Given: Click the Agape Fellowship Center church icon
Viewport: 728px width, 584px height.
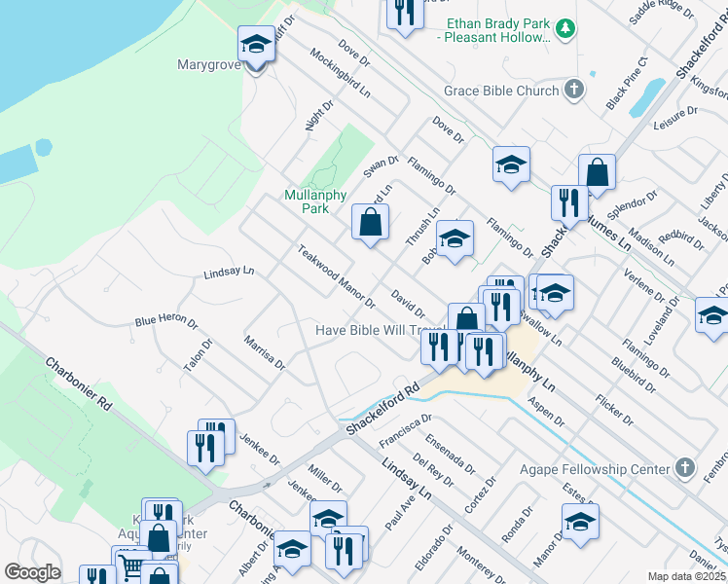Looking at the screenshot, I should click(686, 467).
